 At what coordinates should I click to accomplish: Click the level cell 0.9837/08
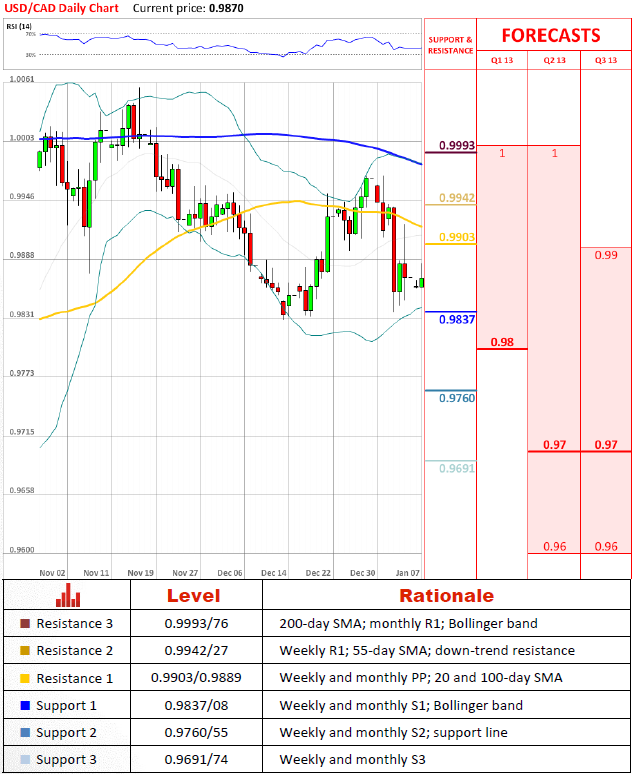coord(197,706)
